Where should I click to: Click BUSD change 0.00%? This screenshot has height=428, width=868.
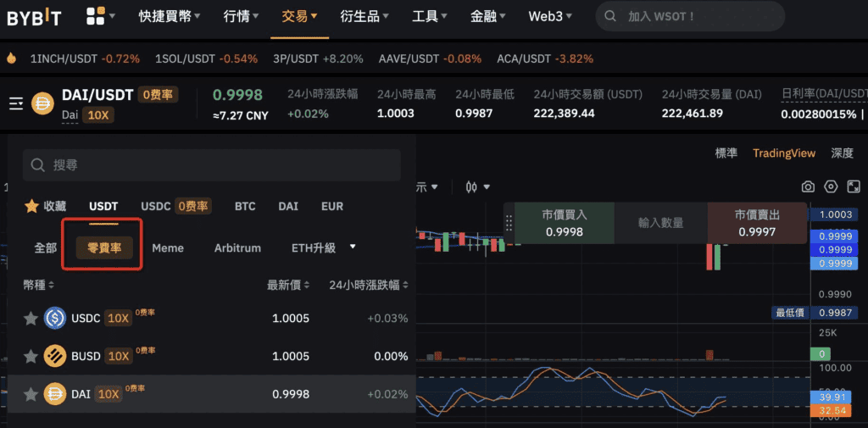click(391, 357)
